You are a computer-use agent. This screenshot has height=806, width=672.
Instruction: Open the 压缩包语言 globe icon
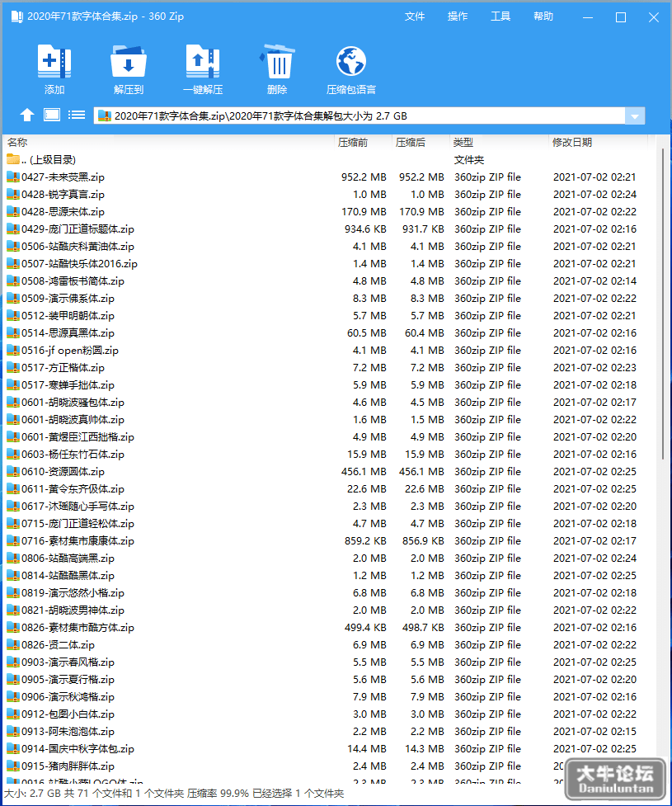pos(351,62)
